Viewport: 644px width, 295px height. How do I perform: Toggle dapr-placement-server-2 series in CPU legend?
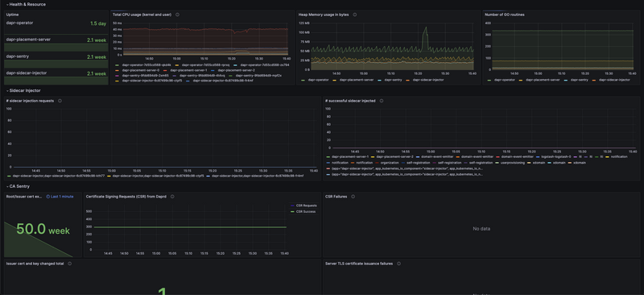click(x=237, y=70)
